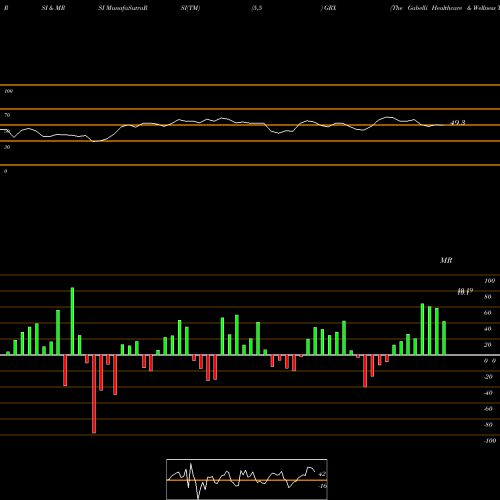Click the MR axis label -20
Viewport: 500px width, 500px height.
488,377
